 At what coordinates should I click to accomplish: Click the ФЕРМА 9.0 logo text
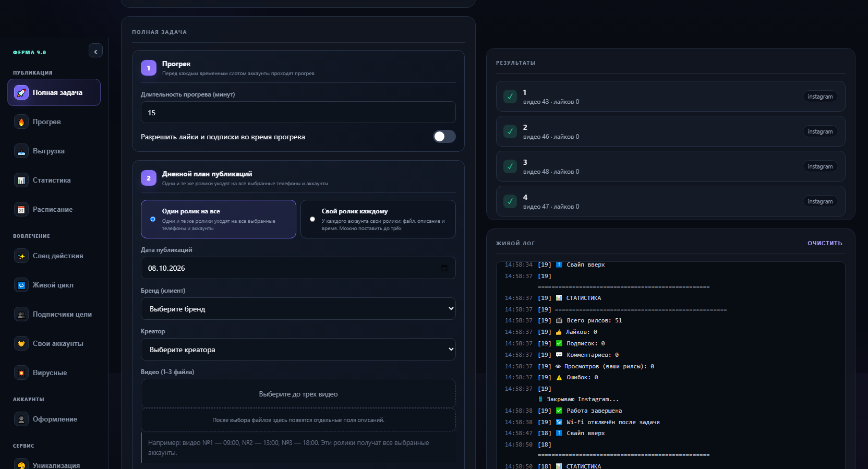(30, 53)
